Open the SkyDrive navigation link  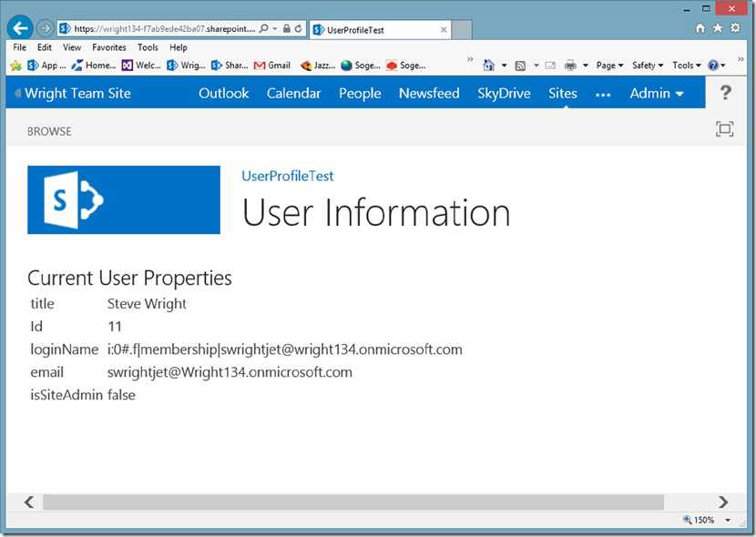(504, 93)
